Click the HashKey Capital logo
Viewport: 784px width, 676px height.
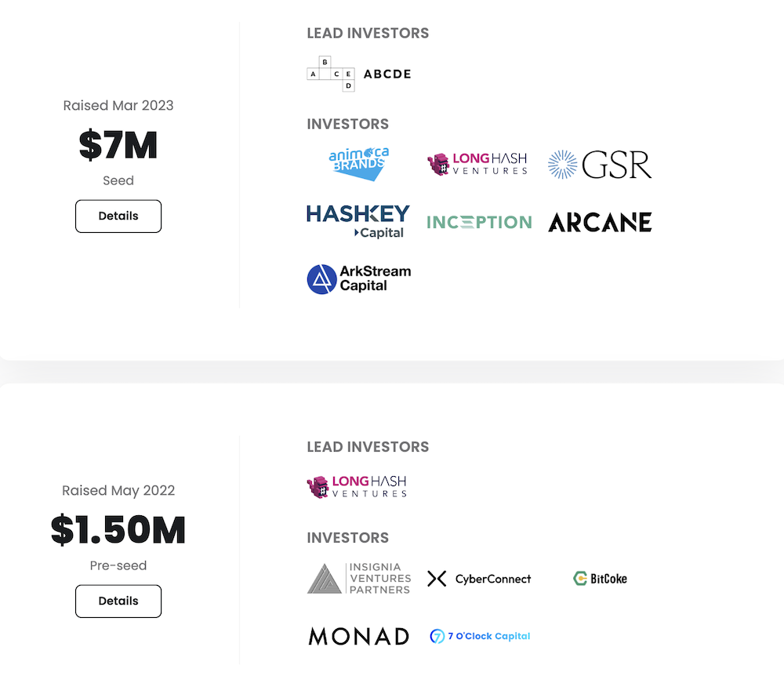pyautogui.click(x=358, y=221)
